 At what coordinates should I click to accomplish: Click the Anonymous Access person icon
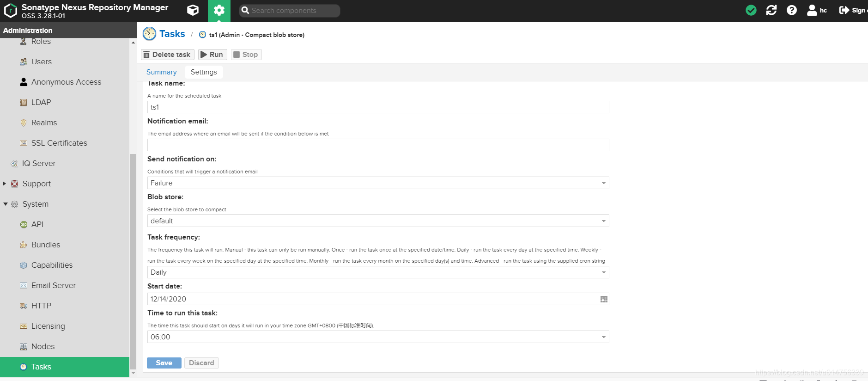coord(24,82)
